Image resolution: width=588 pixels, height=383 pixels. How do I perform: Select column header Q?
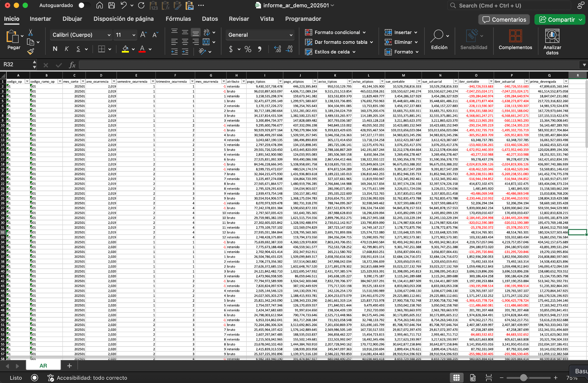(x=549, y=75)
